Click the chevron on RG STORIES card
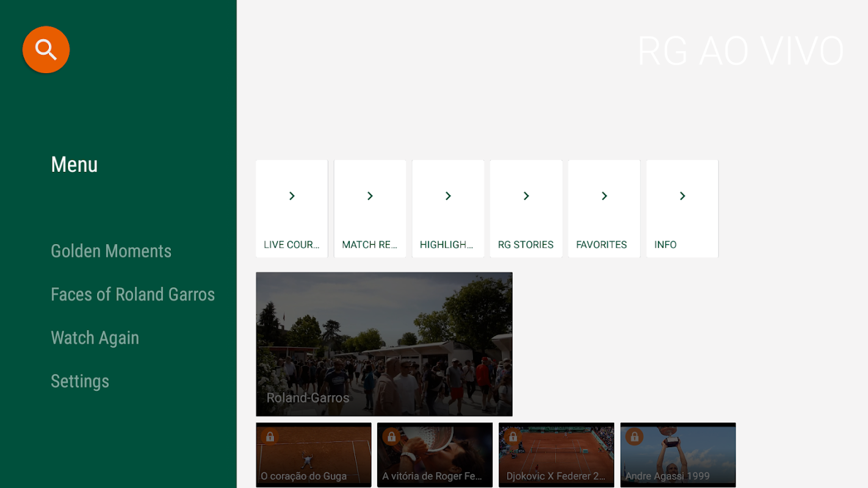 tap(526, 196)
